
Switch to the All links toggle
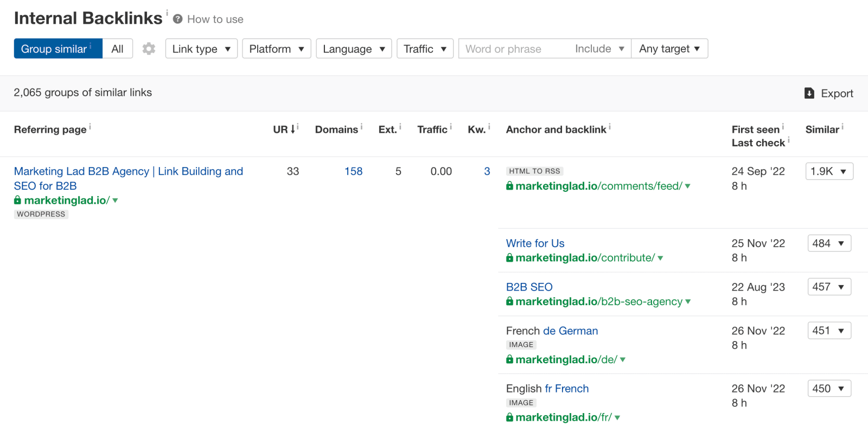pyautogui.click(x=118, y=49)
